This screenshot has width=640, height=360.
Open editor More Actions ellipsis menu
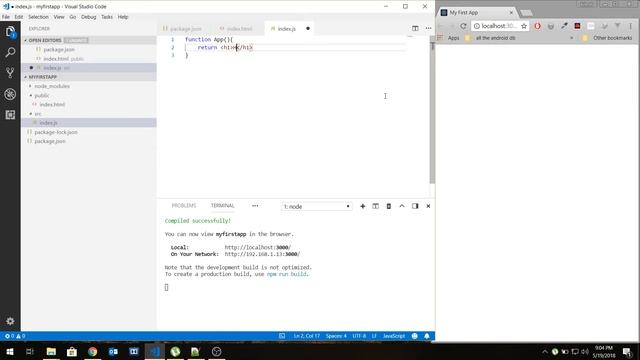click(428, 28)
